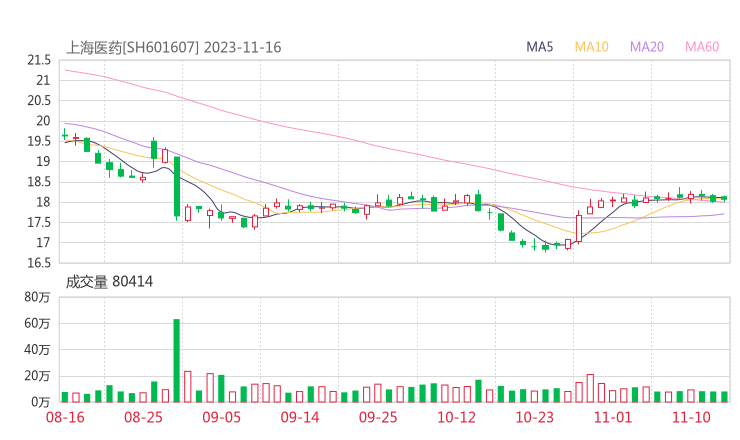This screenshot has height=440, width=740.
Task: Click the tall red candlestick rising from 17
Action: (x=579, y=228)
